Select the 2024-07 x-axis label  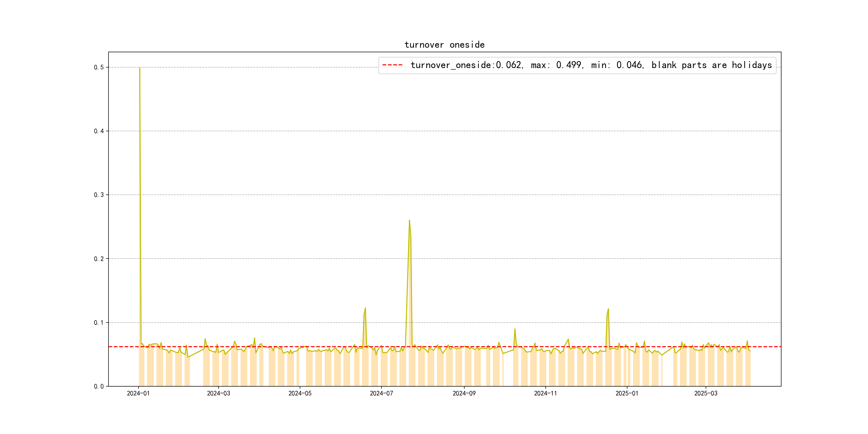381,393
